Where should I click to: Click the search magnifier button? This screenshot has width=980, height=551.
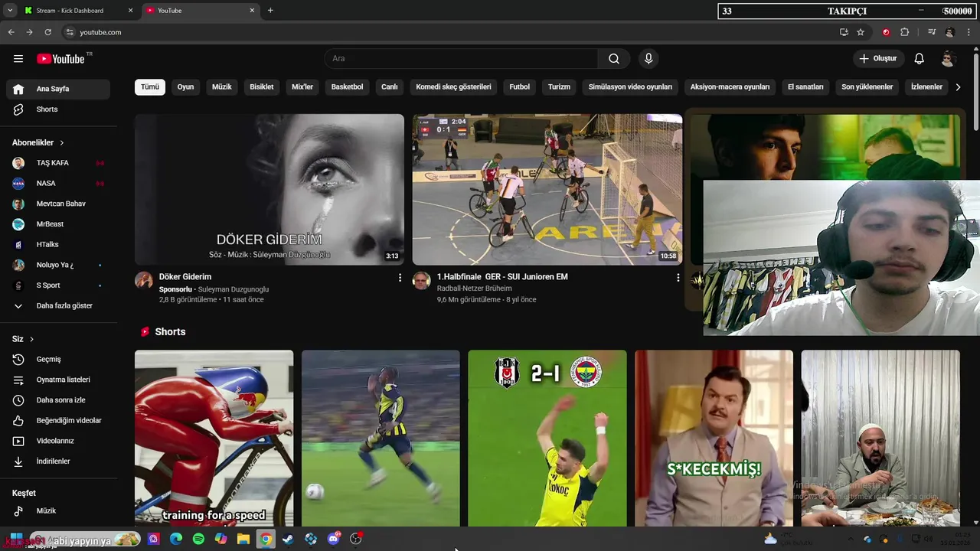pyautogui.click(x=614, y=59)
